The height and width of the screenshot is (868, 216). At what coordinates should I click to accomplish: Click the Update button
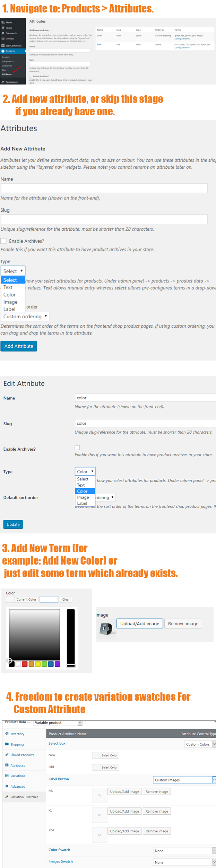[x=13, y=524]
